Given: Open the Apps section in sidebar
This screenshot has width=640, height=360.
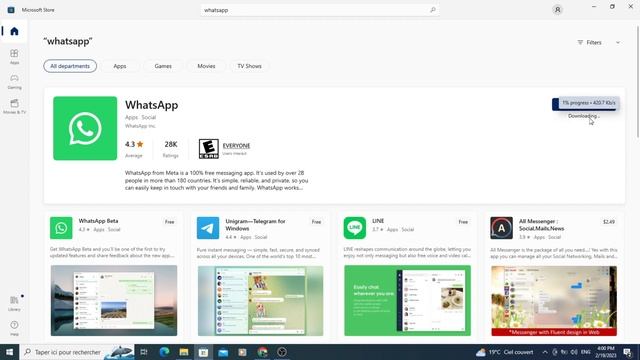Looking at the screenshot, I should [x=14, y=56].
